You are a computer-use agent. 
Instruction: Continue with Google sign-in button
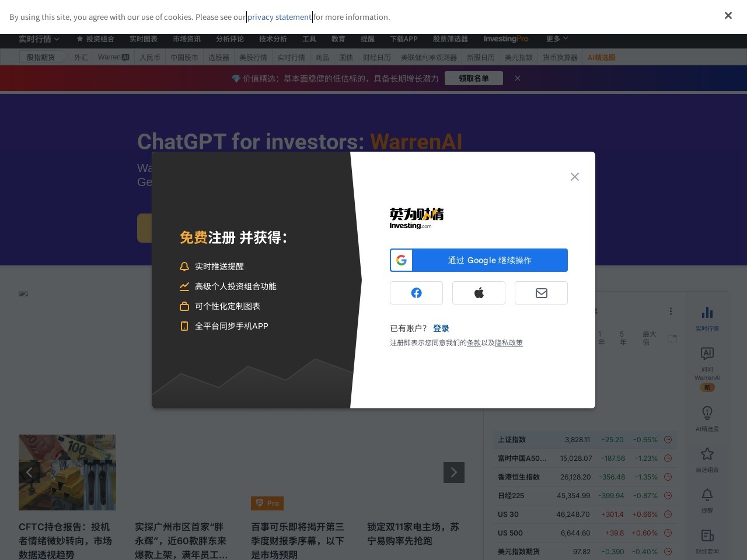coord(479,260)
